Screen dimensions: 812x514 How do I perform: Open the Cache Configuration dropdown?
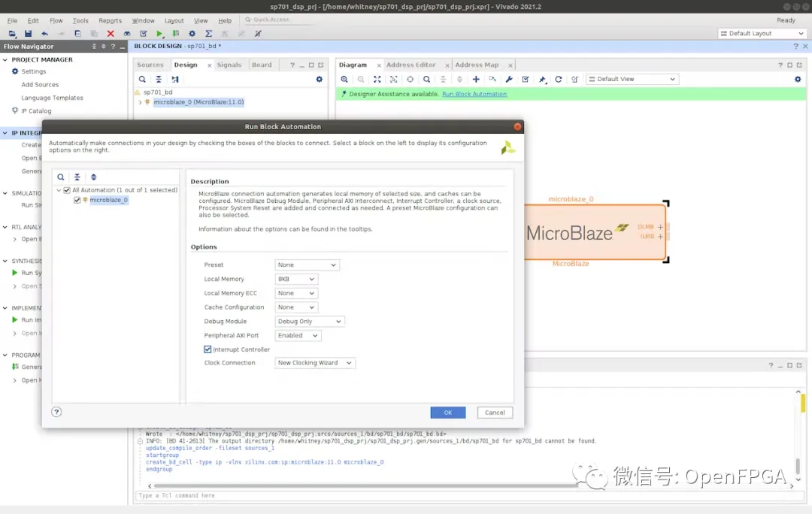[x=295, y=307]
